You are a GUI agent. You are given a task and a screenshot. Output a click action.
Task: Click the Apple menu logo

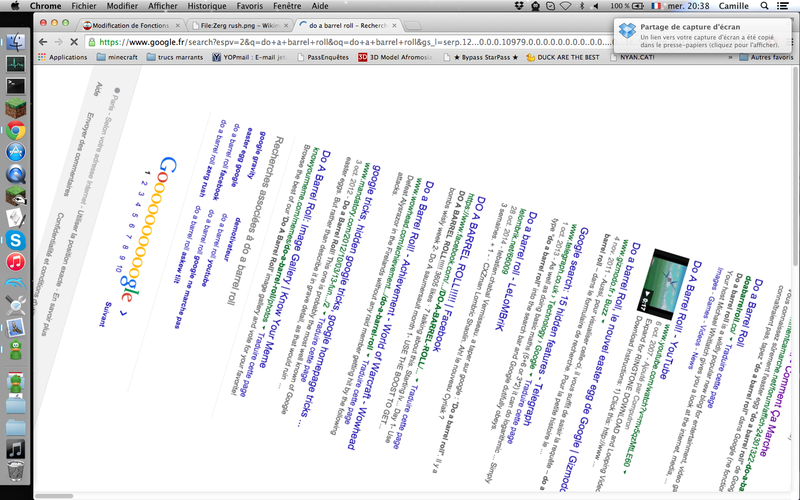point(15,6)
